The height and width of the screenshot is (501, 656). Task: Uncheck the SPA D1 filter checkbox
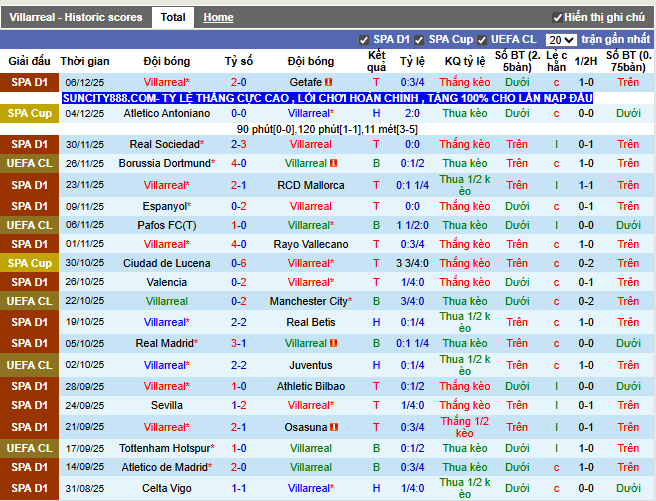(364, 40)
